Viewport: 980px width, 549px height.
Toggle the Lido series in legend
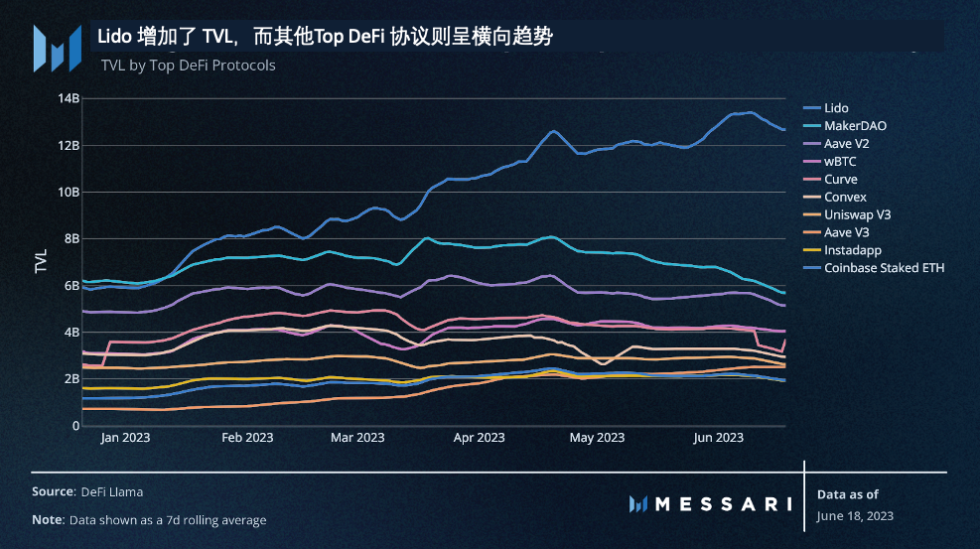pyautogui.click(x=836, y=108)
